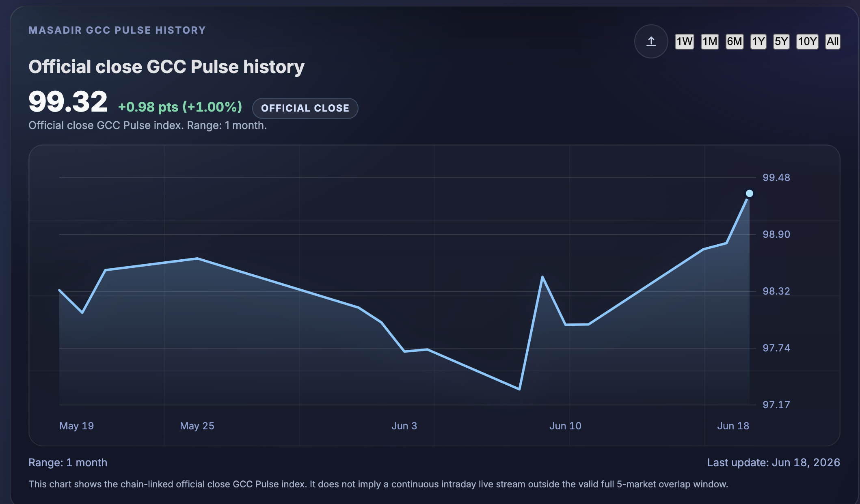Click the Official close GCC Pulse index subtitle
This screenshot has width=860, height=504.
tap(147, 125)
